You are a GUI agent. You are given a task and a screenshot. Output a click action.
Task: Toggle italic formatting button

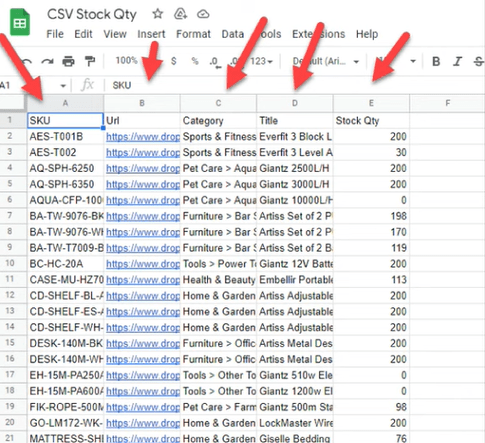coord(457,61)
